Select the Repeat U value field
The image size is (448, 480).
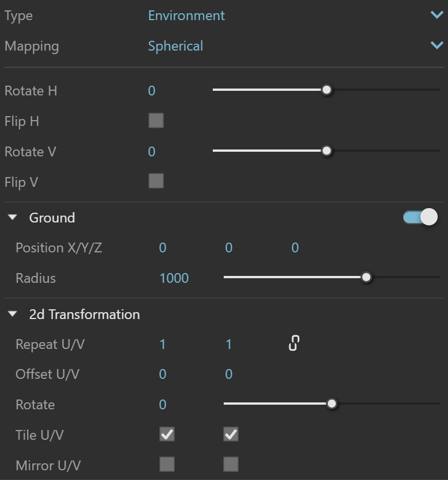(163, 344)
